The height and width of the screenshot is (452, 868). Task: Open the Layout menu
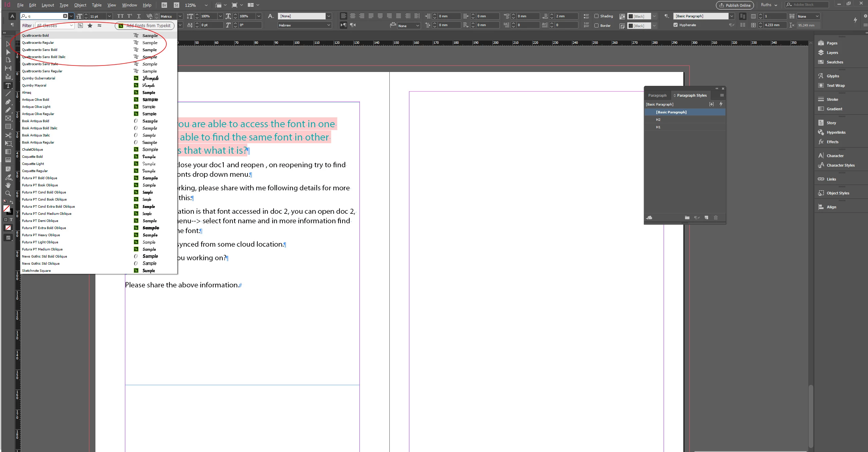48,5
